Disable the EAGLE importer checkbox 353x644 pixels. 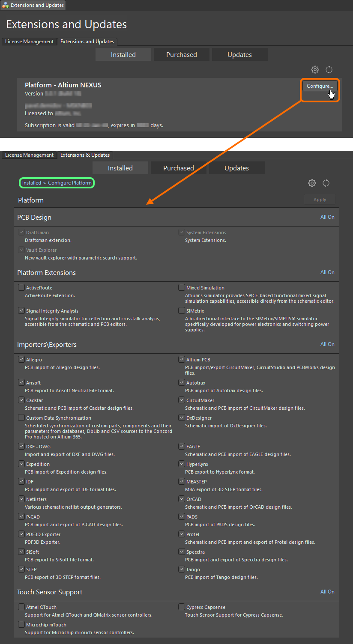click(182, 447)
